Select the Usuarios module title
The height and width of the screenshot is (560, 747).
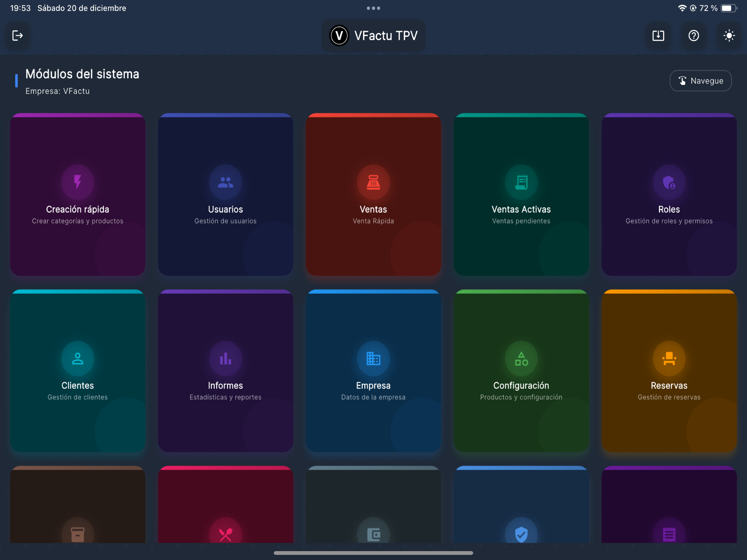[226, 209]
